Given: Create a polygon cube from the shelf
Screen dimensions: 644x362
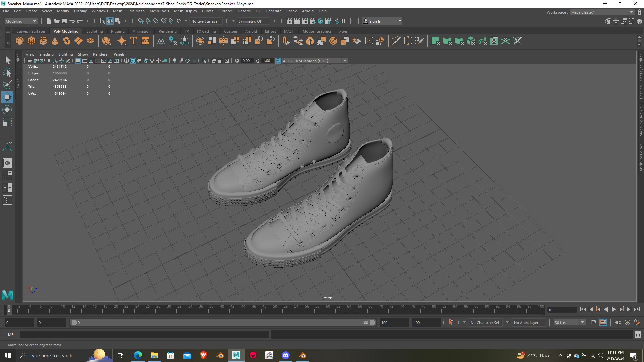Looking at the screenshot, I should 32,41.
